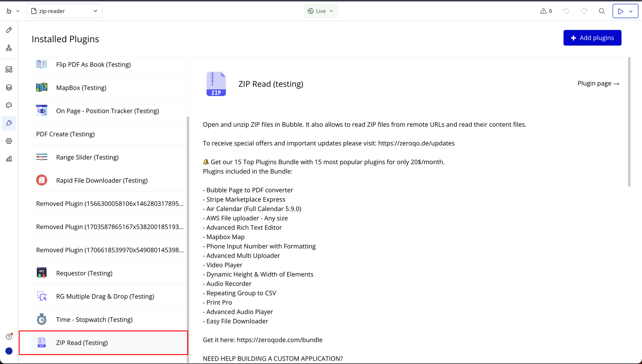Select Range Slider (Testing) plugin
The width and height of the screenshot is (642, 364).
(87, 157)
